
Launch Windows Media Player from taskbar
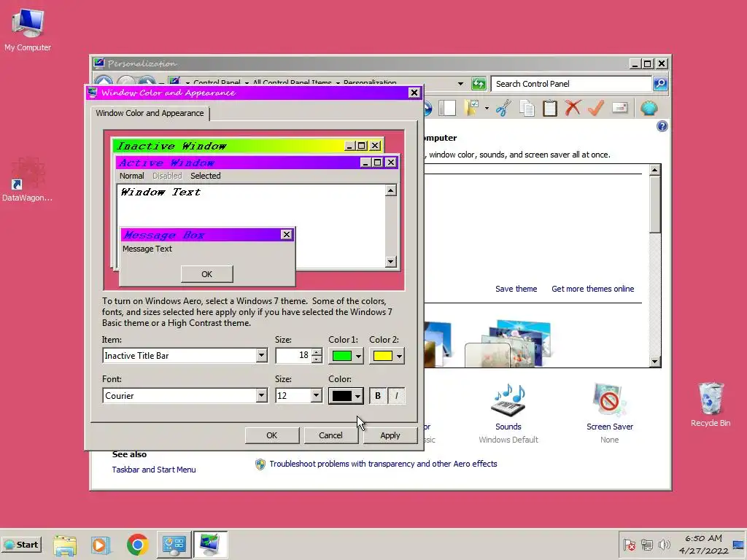pos(101,545)
